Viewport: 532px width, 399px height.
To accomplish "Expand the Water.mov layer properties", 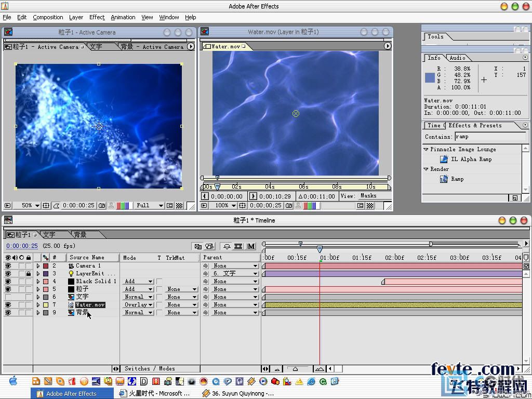I will (x=38, y=304).
